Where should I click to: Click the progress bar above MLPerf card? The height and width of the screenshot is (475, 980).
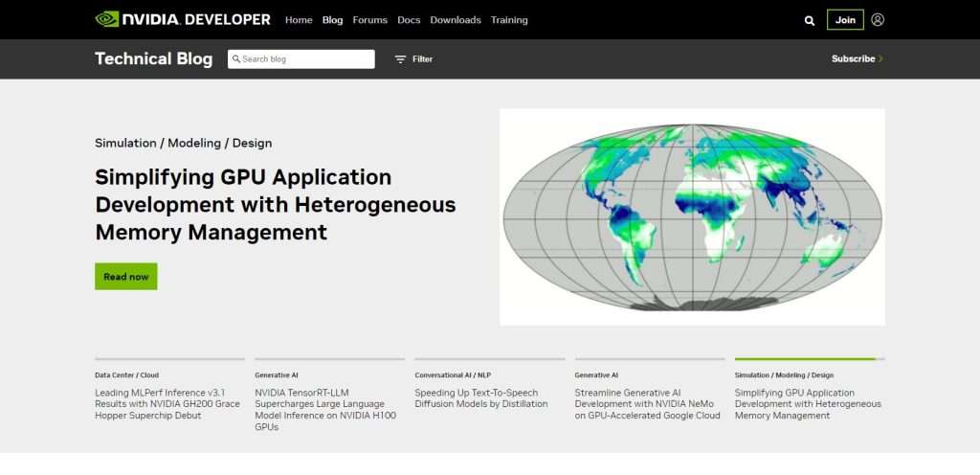[x=170, y=359]
